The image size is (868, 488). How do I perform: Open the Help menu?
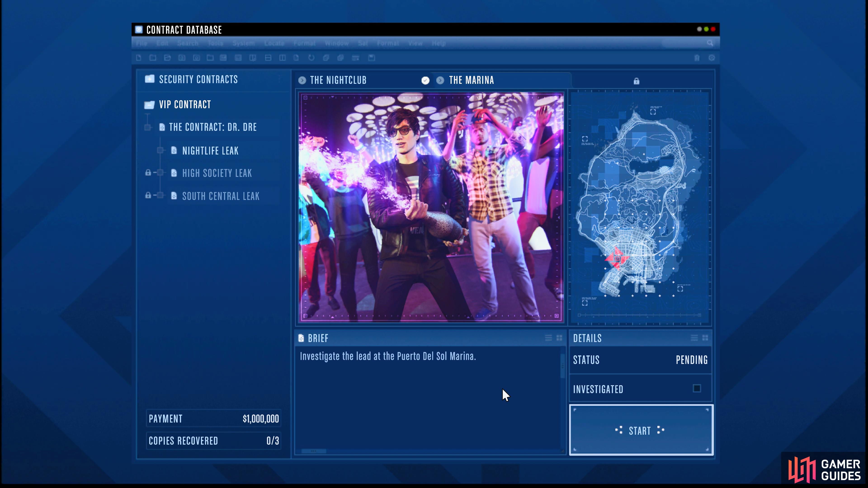pos(438,43)
